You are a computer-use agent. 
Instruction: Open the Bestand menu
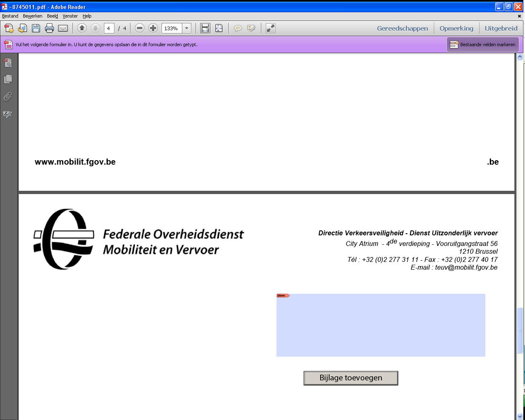point(10,16)
